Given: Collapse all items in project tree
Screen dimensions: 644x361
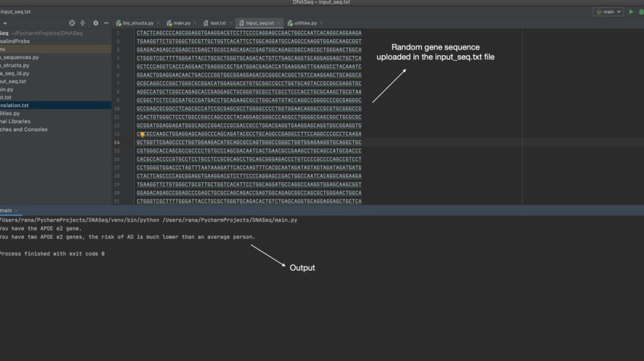Looking at the screenshot, I should [x=82, y=23].
